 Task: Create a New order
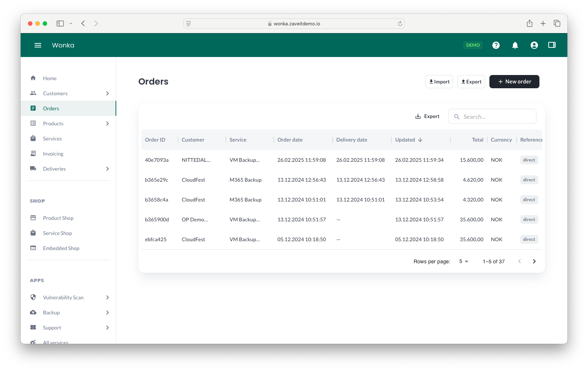(x=514, y=82)
